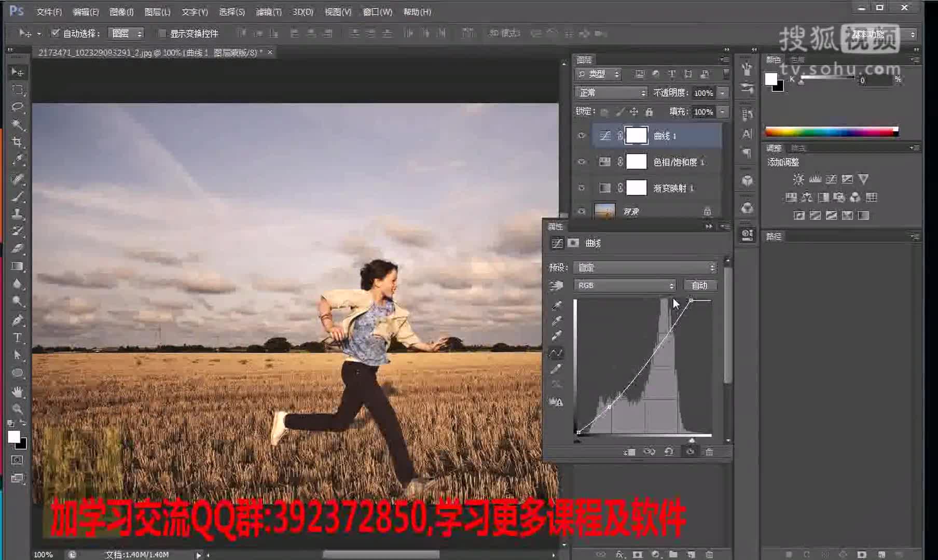938x560 pixels.
Task: Open the 填充 slider dropdown arrow
Action: tap(723, 111)
